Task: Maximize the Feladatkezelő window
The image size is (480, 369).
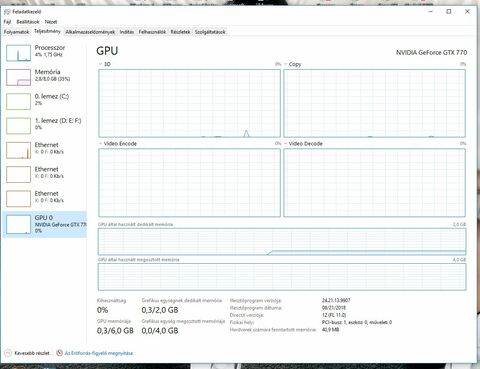Action: coord(449,11)
